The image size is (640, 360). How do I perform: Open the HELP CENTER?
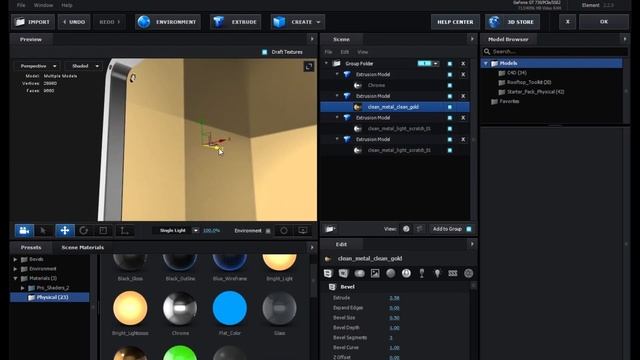[x=455, y=22]
